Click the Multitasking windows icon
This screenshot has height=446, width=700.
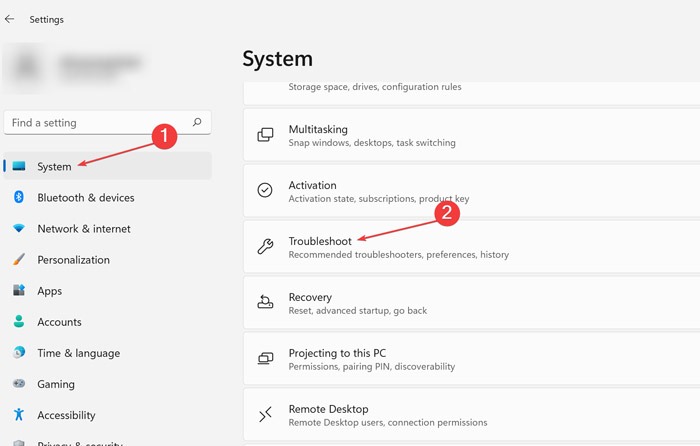(265, 135)
